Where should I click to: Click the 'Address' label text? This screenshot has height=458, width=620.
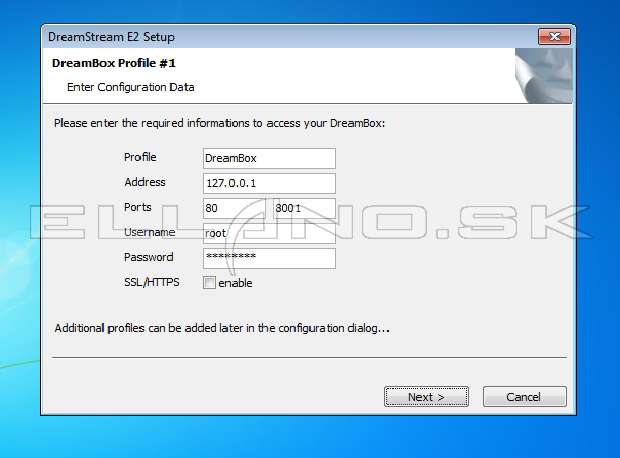pyautogui.click(x=145, y=182)
